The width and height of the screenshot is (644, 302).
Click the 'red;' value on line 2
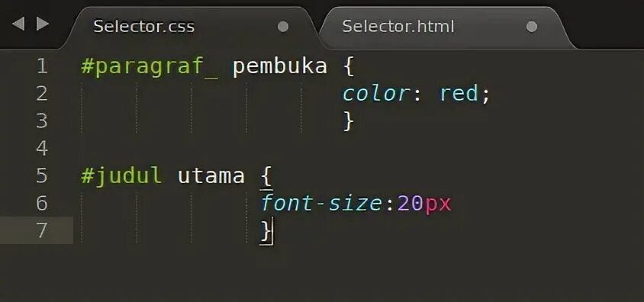click(x=465, y=94)
